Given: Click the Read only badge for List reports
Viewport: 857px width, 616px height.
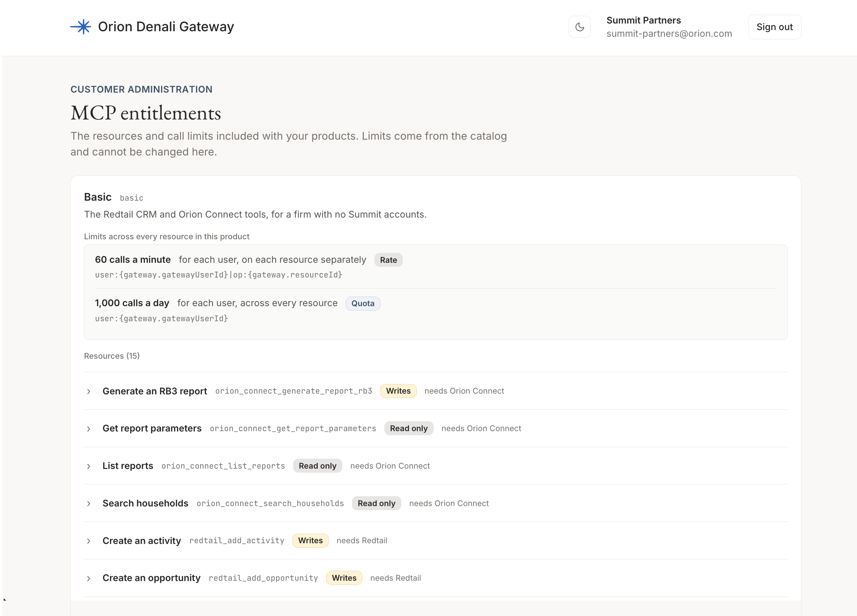Looking at the screenshot, I should coord(317,466).
